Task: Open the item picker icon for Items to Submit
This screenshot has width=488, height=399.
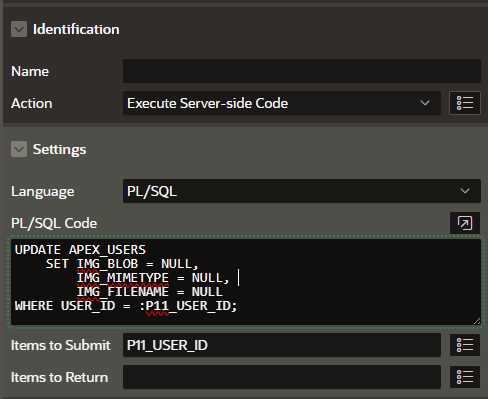Action: coord(465,345)
